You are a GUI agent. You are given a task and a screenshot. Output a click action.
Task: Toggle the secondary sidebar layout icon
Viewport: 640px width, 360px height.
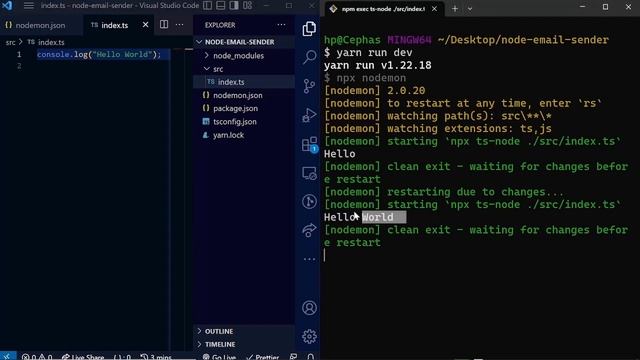click(x=234, y=5)
